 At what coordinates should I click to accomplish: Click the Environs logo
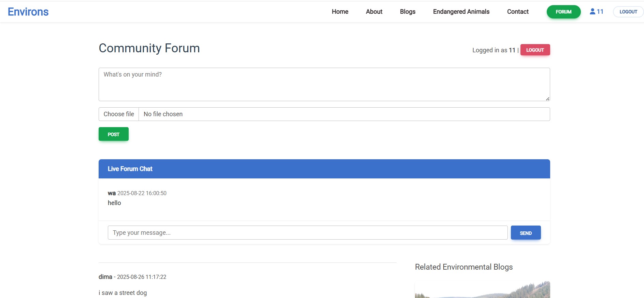tap(28, 12)
